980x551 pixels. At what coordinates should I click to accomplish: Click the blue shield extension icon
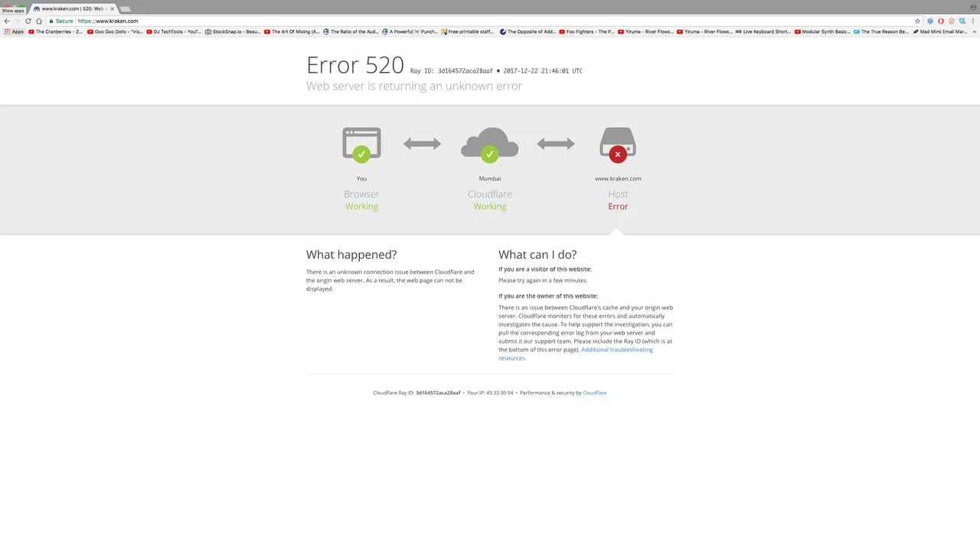962,21
